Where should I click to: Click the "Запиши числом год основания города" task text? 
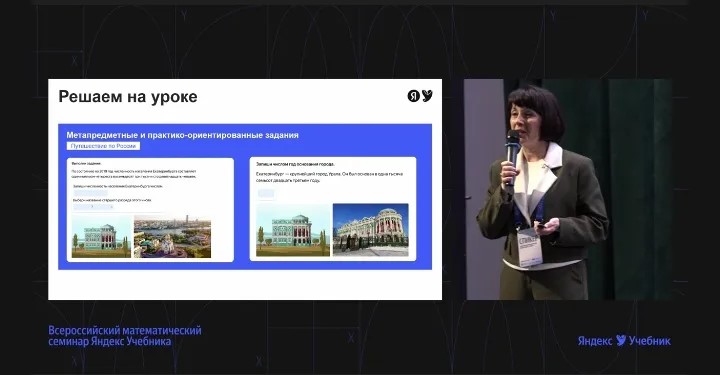coord(295,164)
